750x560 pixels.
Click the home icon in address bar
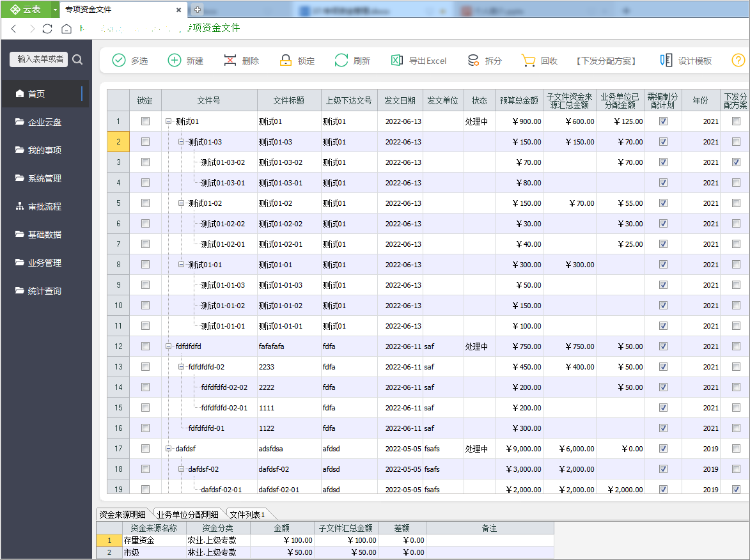click(x=66, y=29)
